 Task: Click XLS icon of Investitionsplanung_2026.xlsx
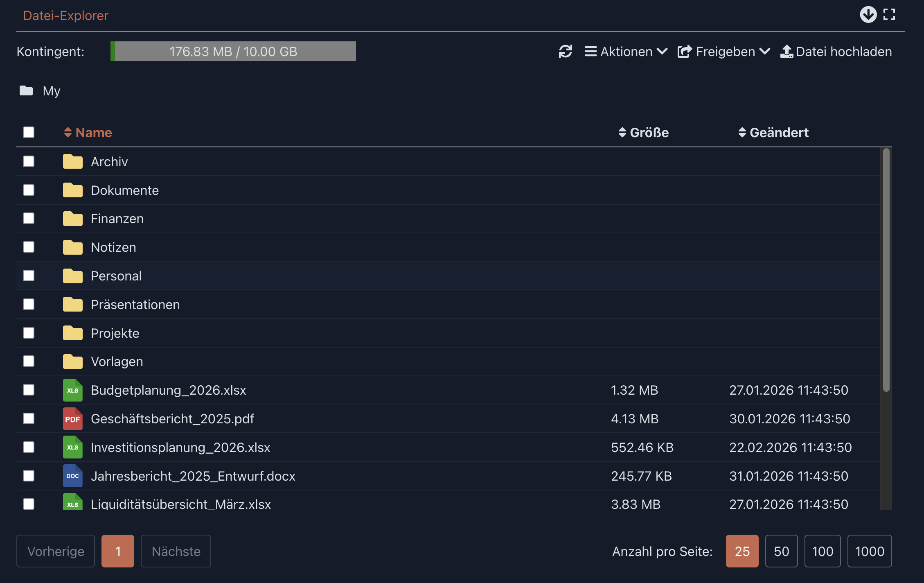(x=73, y=447)
